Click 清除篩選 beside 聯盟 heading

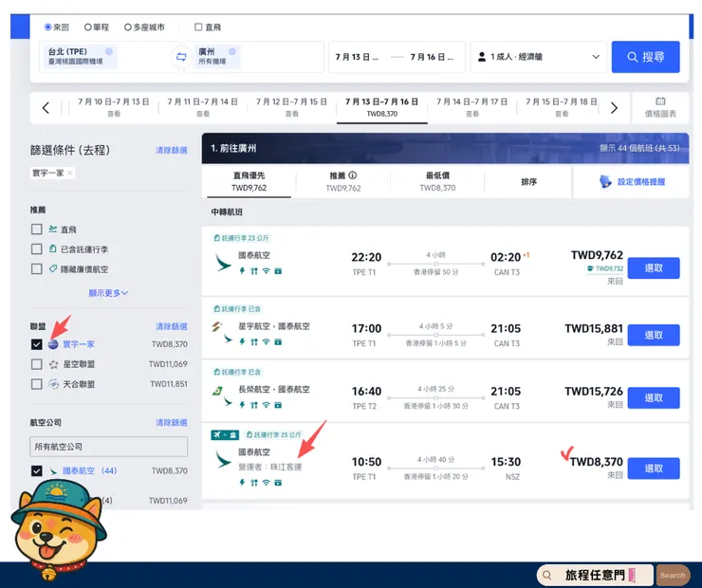(x=172, y=326)
